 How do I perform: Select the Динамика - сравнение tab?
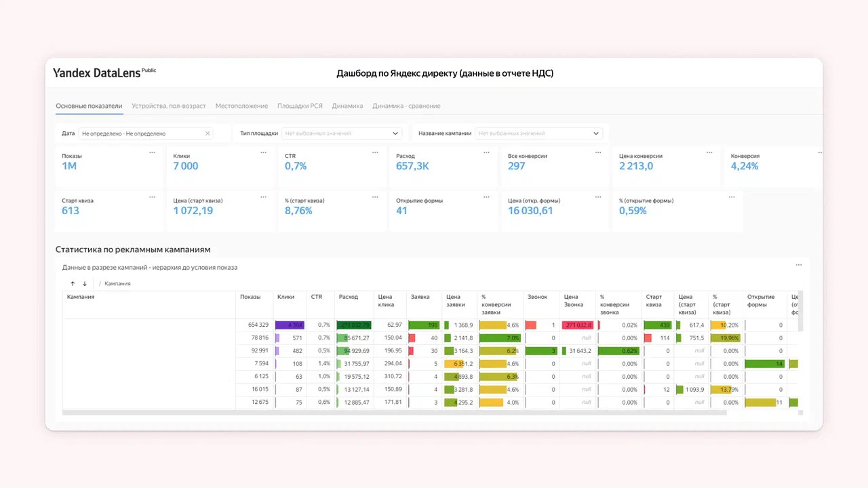[406, 106]
